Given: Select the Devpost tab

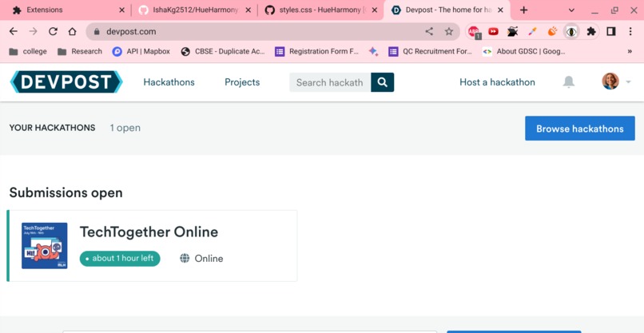Looking at the screenshot, I should 447,10.
